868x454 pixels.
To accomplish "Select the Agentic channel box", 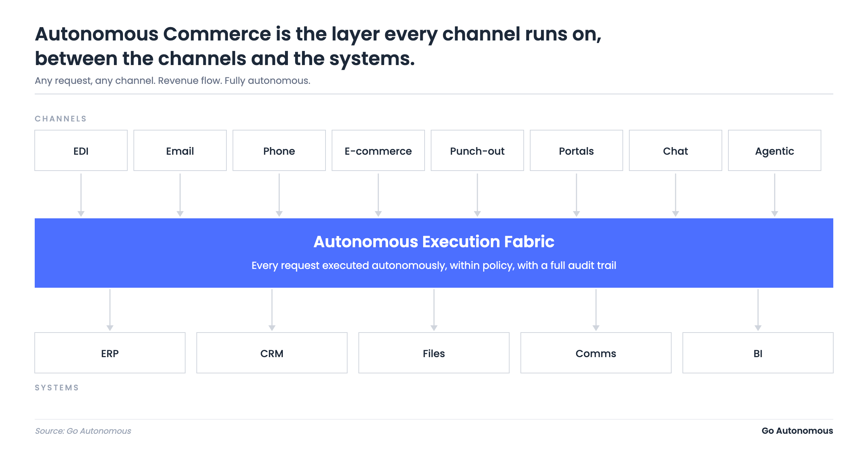I will pyautogui.click(x=775, y=150).
